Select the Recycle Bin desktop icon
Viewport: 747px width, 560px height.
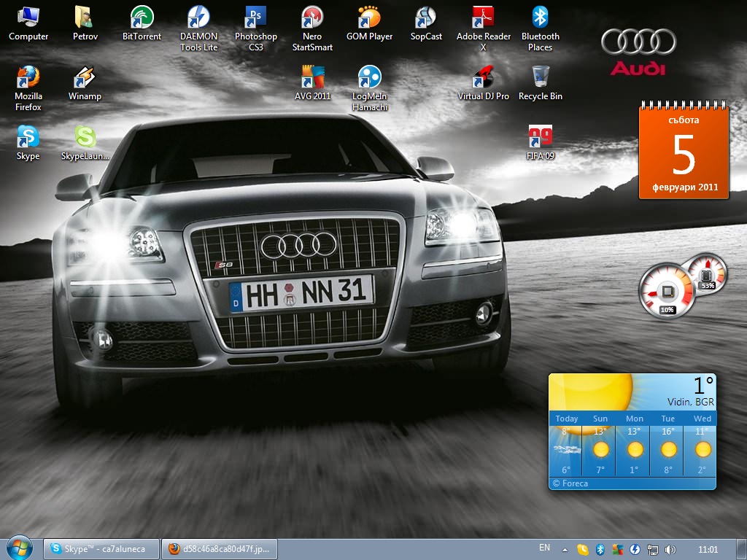(x=541, y=84)
